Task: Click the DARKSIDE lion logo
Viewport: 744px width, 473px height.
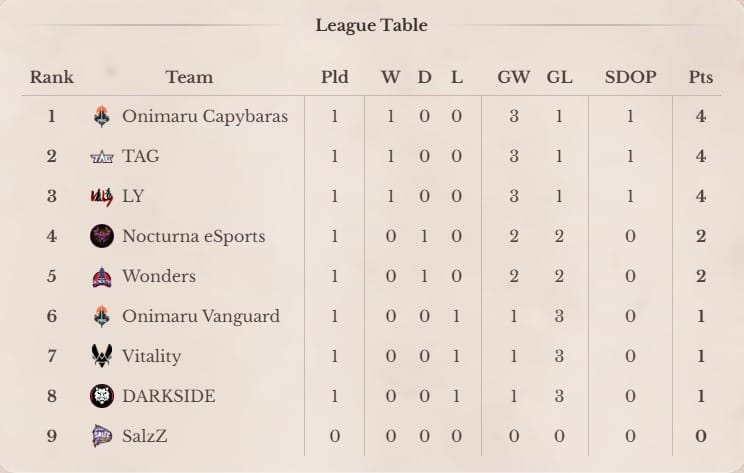Action: [x=102, y=396]
